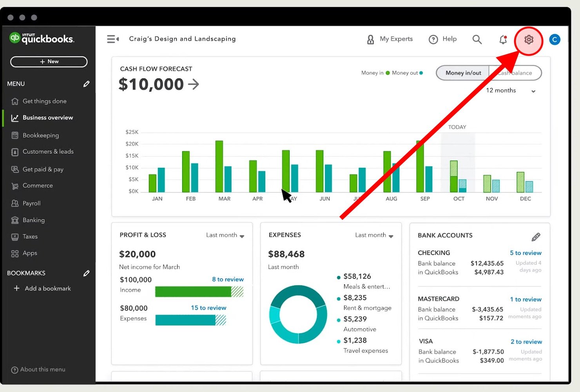
Task: Click the QuickBooks logo
Action: (x=42, y=38)
